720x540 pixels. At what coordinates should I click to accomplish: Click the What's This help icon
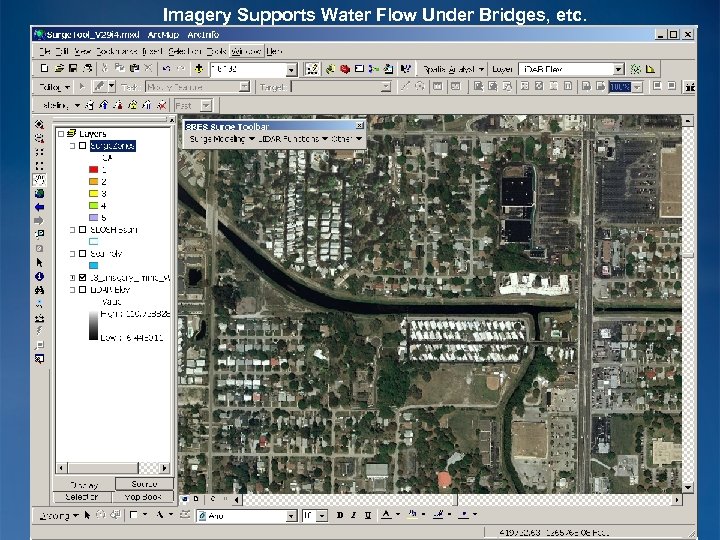[x=405, y=69]
